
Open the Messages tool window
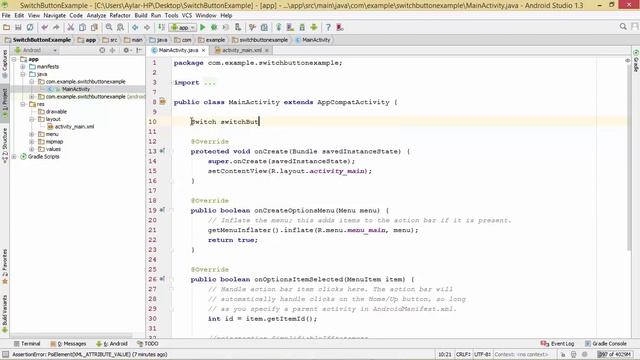tap(68, 344)
